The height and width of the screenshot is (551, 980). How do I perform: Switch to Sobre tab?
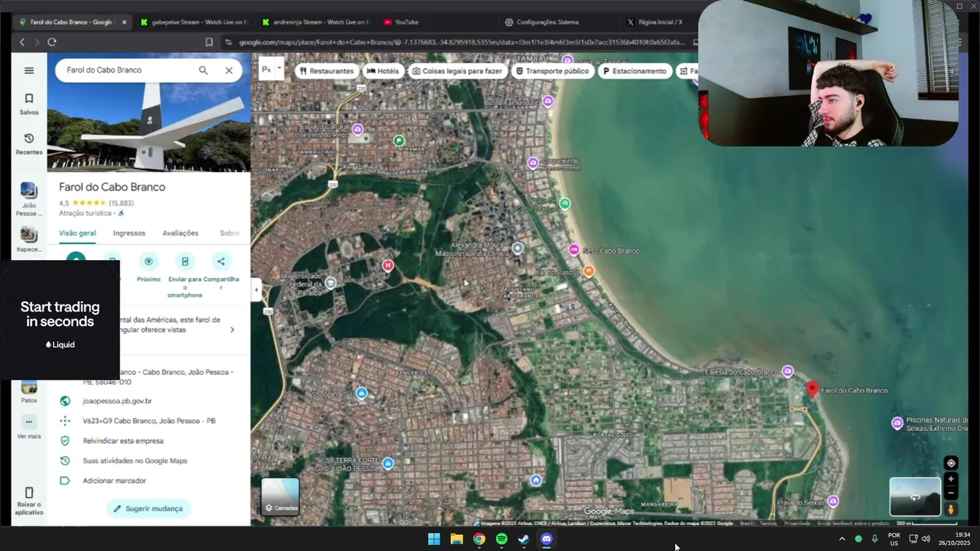point(230,233)
